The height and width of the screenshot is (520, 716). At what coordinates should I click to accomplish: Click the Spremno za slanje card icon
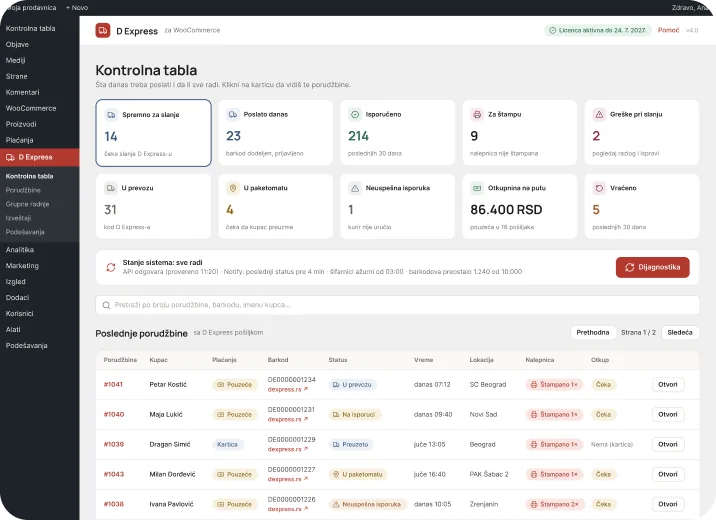tap(111, 115)
